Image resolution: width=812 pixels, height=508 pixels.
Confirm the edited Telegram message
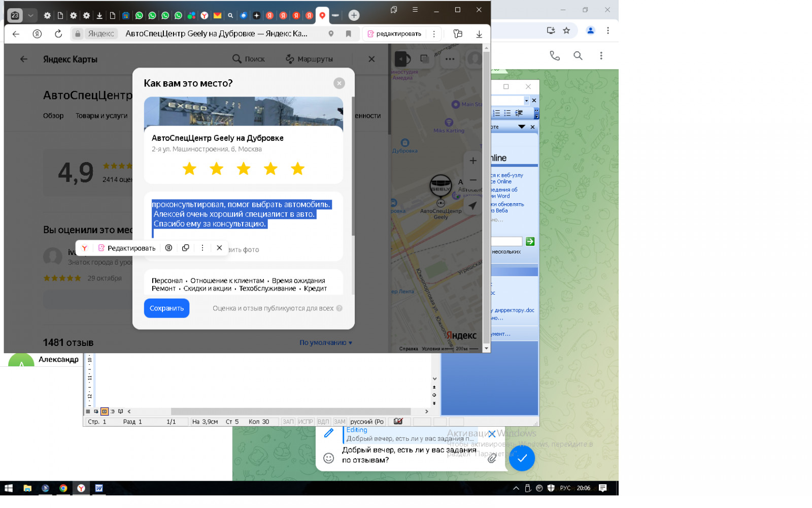tap(522, 458)
